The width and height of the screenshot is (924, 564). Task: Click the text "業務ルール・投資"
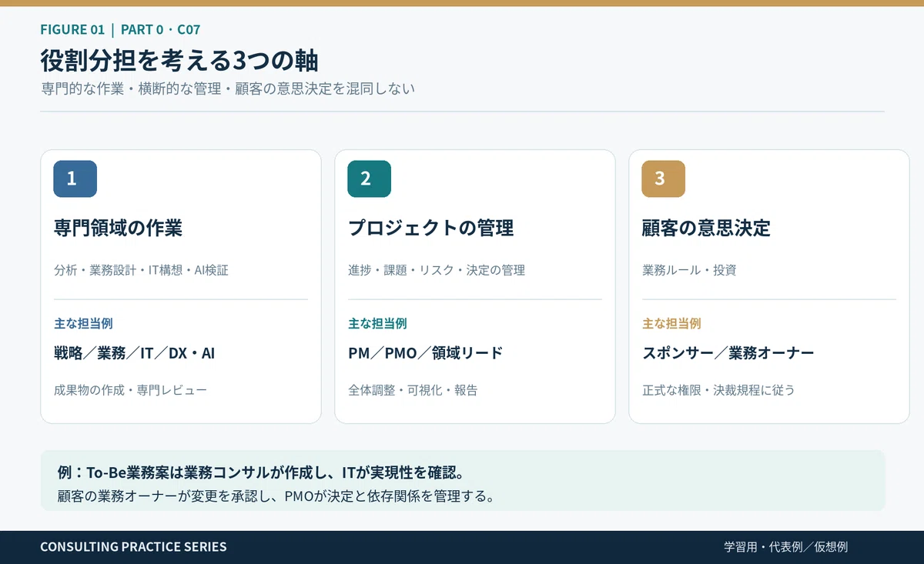coord(689,270)
